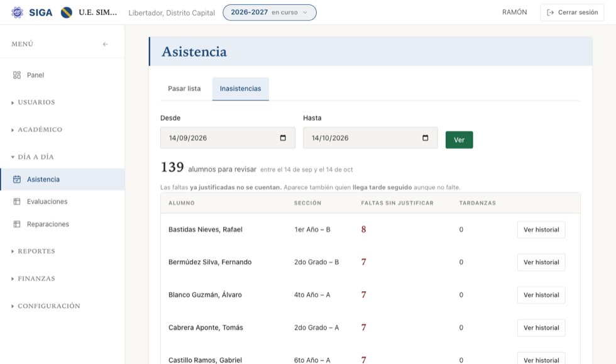The width and height of the screenshot is (616, 364).
Task: Open the Hasta date picker calendar icon
Action: coord(425,138)
